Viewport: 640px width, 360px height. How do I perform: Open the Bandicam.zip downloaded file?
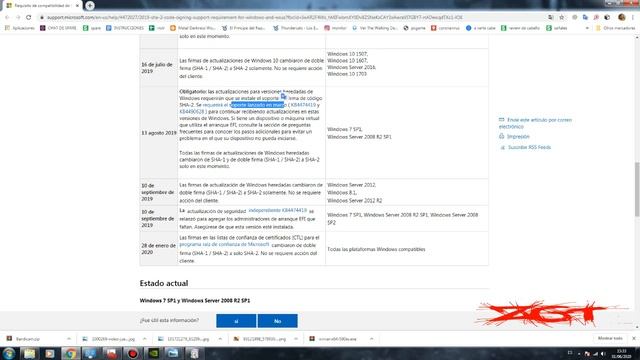(28, 339)
